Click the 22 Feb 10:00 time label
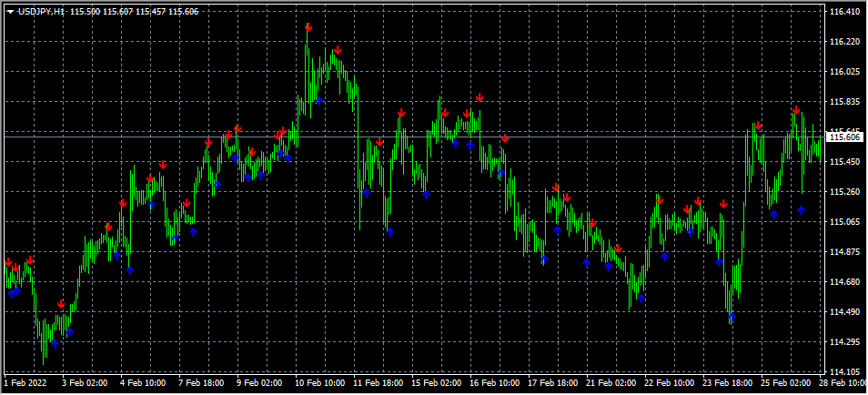 670,383
